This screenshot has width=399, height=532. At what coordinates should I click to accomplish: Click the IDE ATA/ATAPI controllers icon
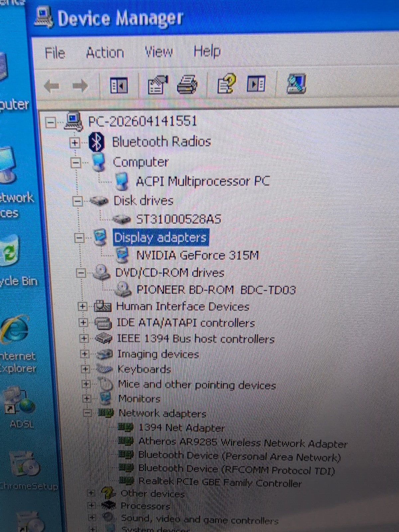tap(103, 323)
